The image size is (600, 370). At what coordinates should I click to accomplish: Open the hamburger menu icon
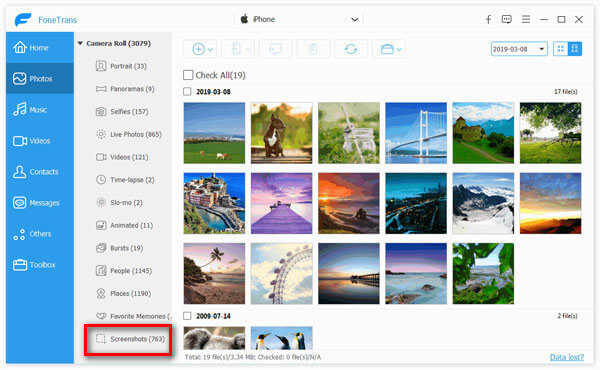coord(526,19)
